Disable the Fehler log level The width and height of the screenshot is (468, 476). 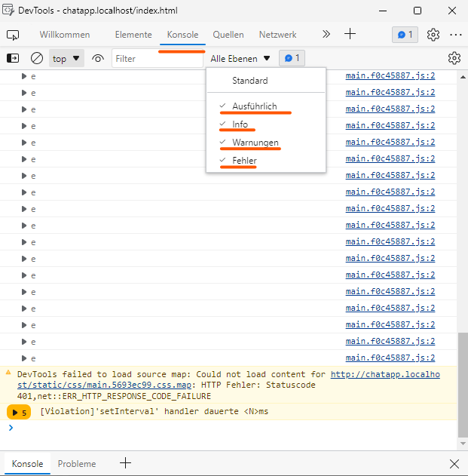(x=244, y=161)
